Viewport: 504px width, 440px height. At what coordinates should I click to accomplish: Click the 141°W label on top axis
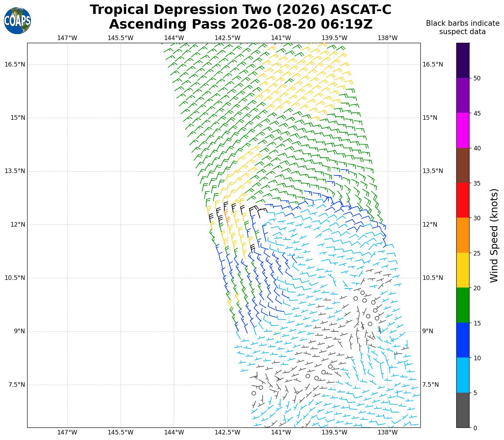point(281,38)
